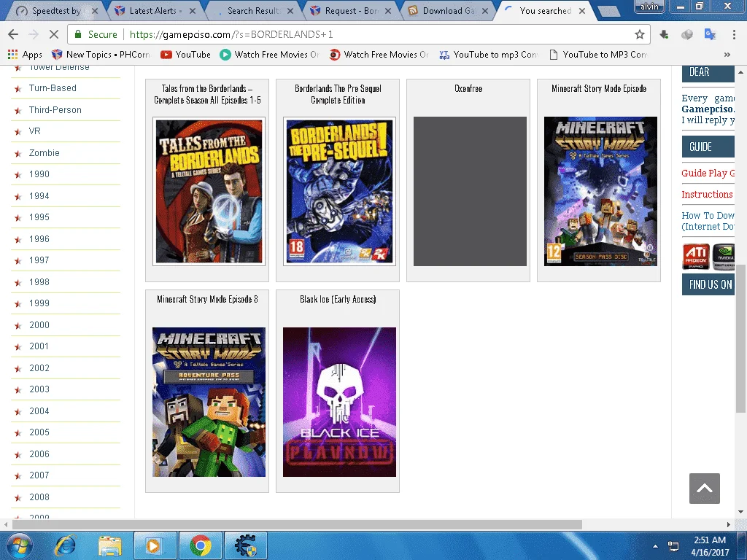The width and height of the screenshot is (747, 560).
Task: Go back with browser back arrow
Action: [13, 34]
